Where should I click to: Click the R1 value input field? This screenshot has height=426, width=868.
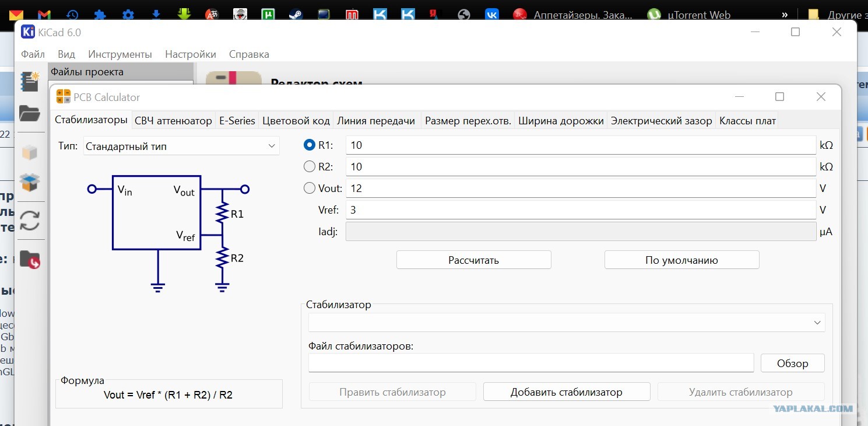[581, 145]
